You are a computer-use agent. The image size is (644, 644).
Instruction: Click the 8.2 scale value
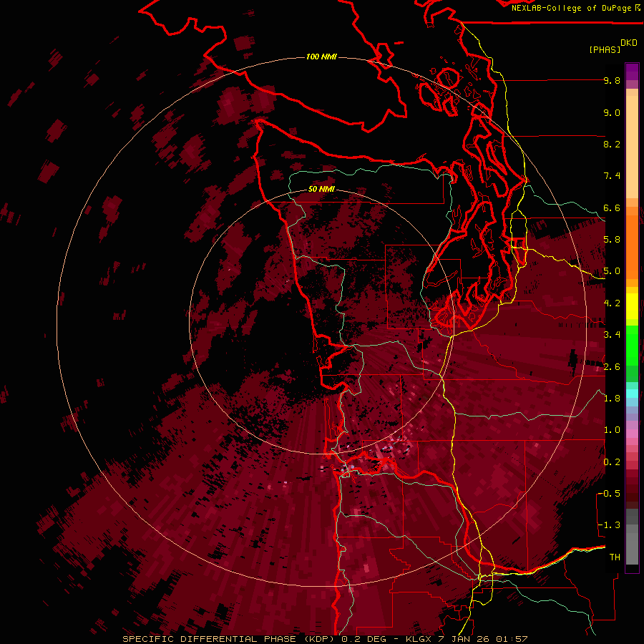612,144
